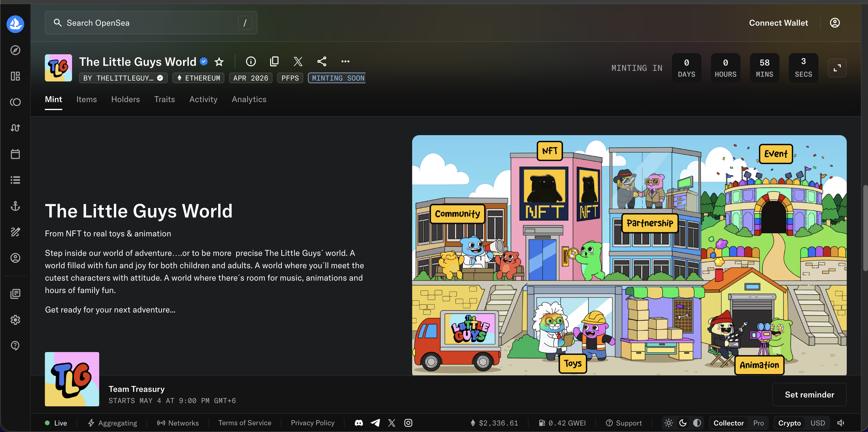Select Crypto currency display
Image resolution: width=868 pixels, height=432 pixels.
(789, 423)
